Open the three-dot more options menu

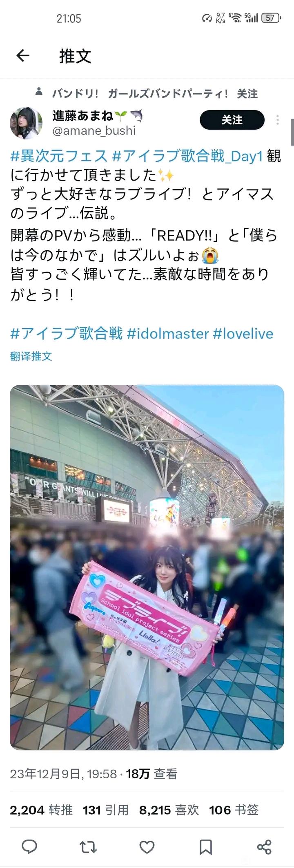[x=278, y=120]
